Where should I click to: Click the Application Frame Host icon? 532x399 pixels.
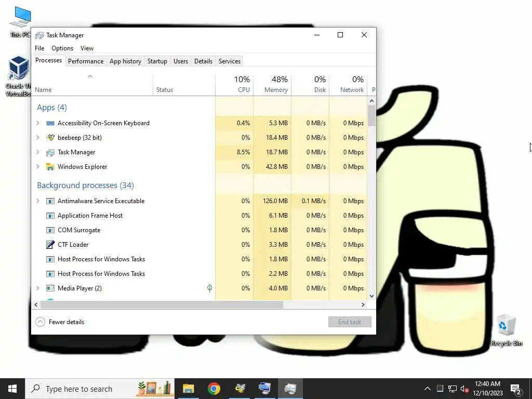pyautogui.click(x=50, y=216)
